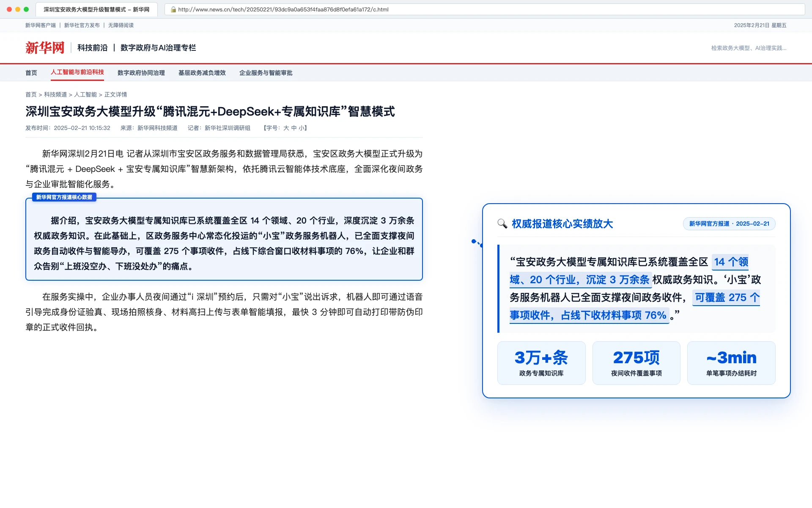812x508 pixels.
Task: Click reporter text 新华社深圳调研组
Action: coord(228,128)
